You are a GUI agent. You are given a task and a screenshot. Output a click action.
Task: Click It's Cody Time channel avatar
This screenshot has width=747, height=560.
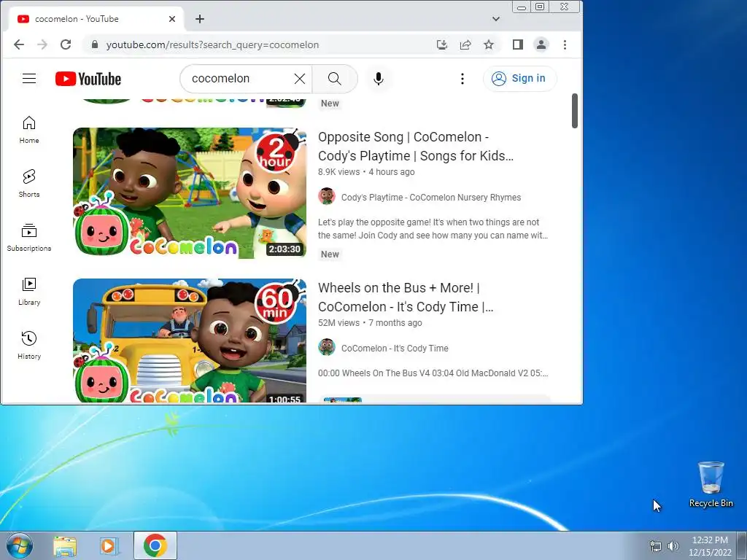327,347
